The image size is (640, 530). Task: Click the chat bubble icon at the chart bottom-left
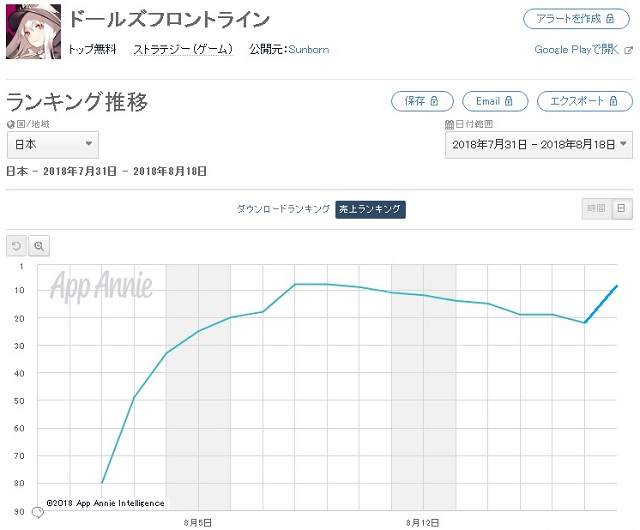(37, 512)
